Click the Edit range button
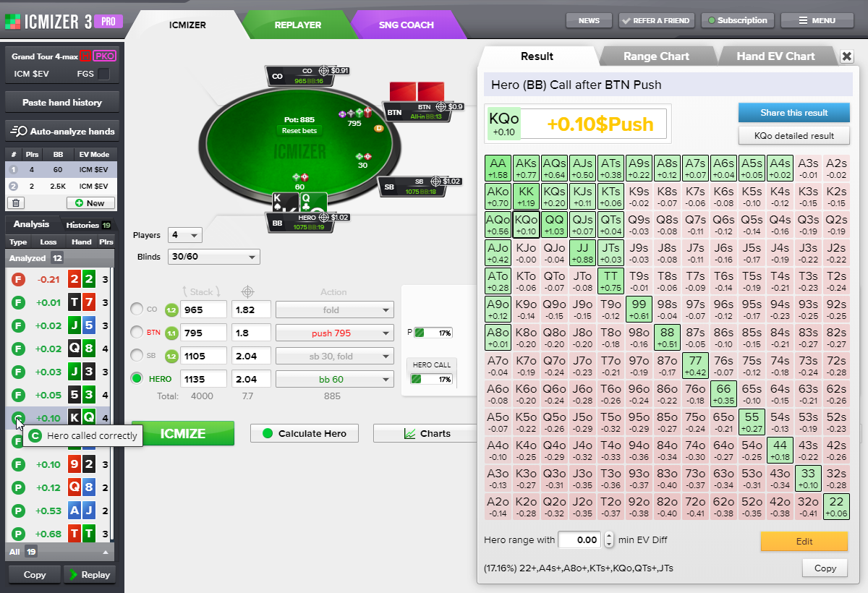868x593 pixels. [804, 541]
